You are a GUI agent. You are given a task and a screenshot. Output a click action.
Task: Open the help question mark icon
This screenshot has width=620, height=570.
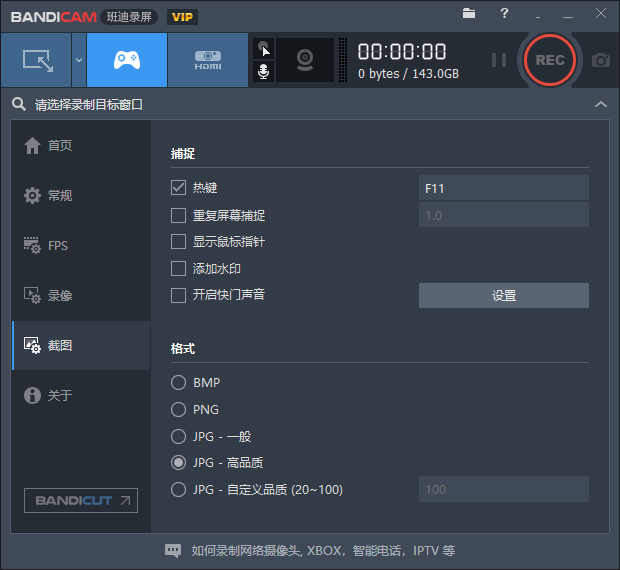[504, 14]
